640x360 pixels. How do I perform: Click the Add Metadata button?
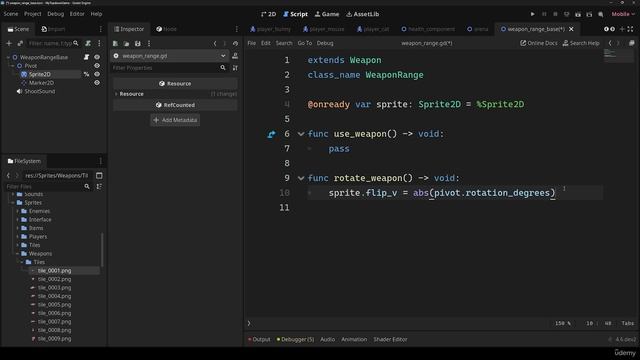coord(175,120)
